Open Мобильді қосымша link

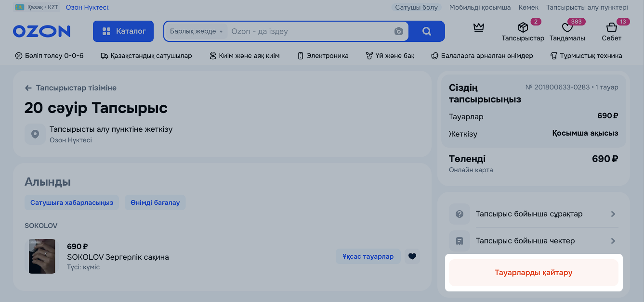click(x=480, y=7)
